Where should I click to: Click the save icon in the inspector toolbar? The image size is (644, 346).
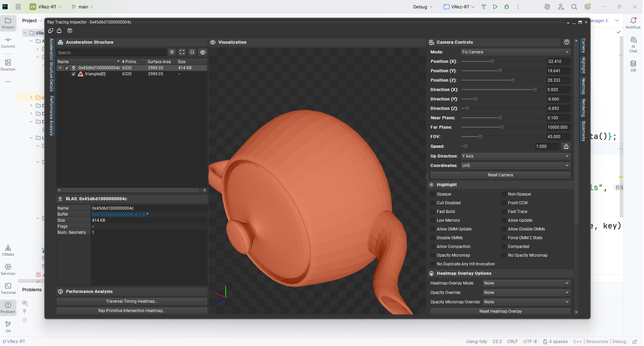coord(70,31)
